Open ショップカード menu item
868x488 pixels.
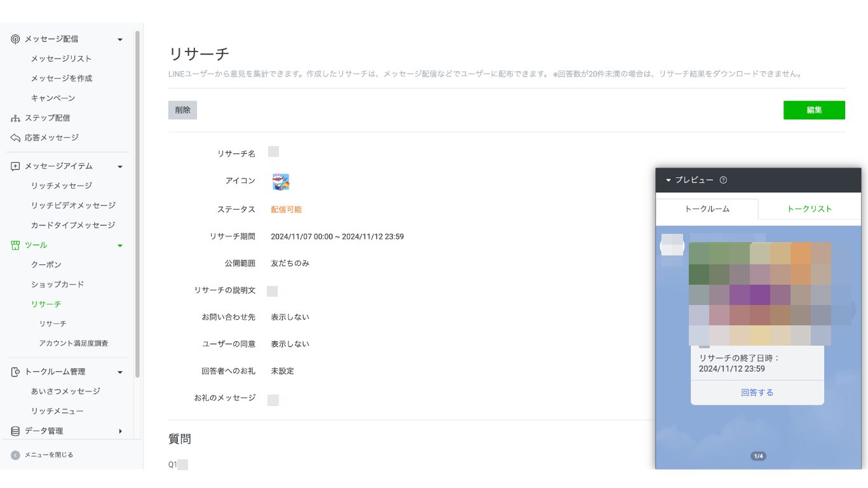click(x=58, y=285)
